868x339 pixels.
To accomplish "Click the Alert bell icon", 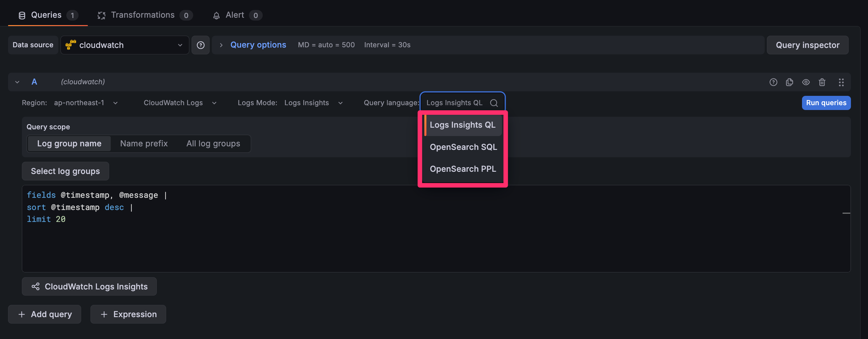I will click(216, 15).
